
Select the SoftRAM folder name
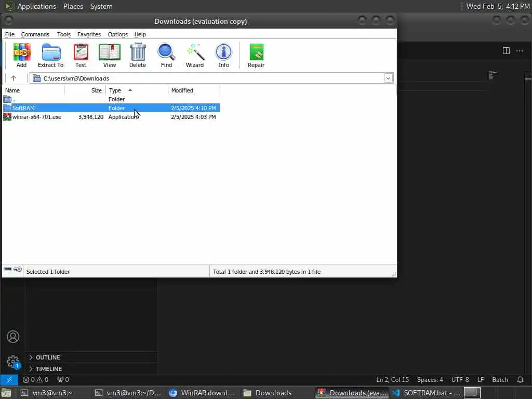[23, 108]
